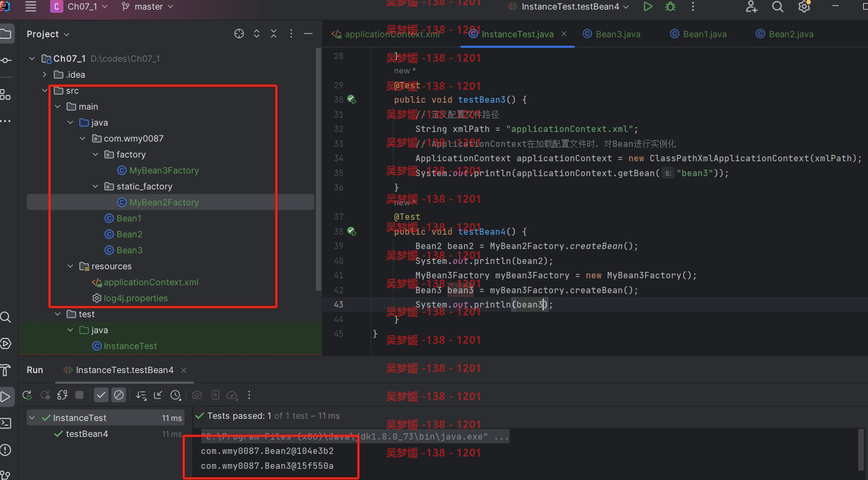Open Bean2 class in project tree

coord(124,234)
